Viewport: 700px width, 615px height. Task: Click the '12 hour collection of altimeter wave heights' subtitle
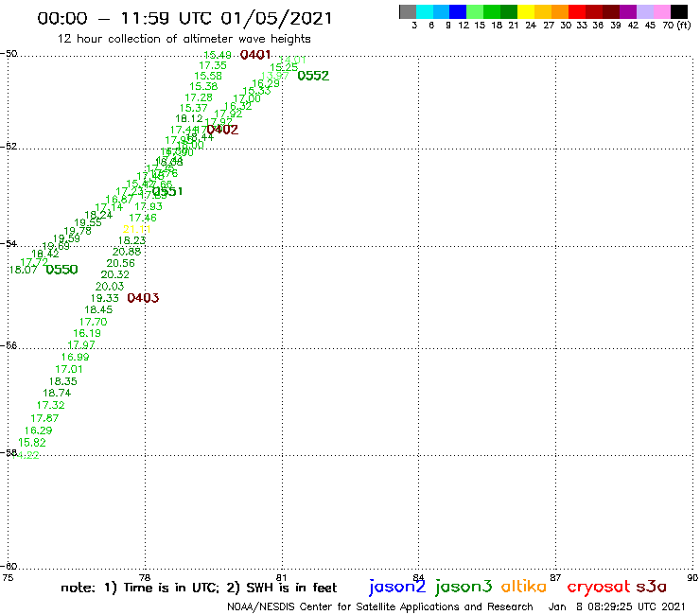(184, 39)
